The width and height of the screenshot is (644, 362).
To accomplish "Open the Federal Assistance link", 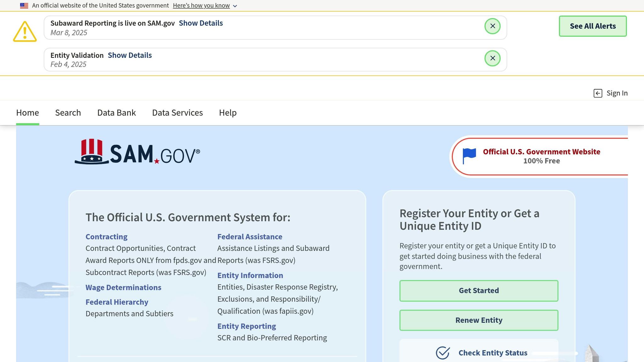I will 250,237.
